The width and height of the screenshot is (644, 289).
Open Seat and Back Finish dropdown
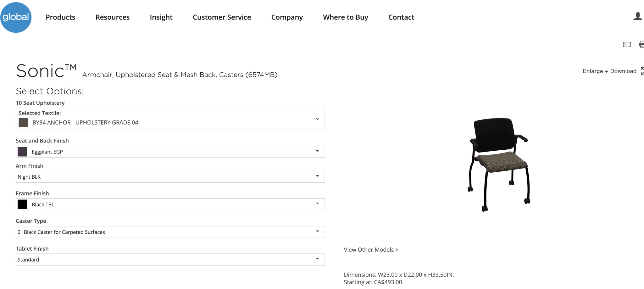pos(170,152)
